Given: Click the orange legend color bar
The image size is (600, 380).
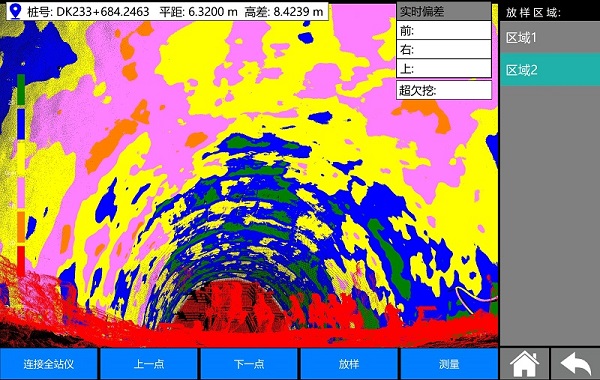Looking at the screenshot, I should [21, 227].
